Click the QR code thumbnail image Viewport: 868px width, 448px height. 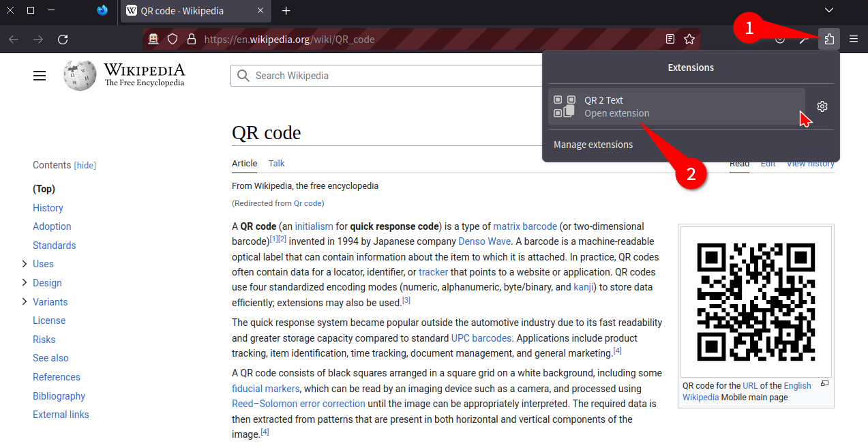coord(755,301)
